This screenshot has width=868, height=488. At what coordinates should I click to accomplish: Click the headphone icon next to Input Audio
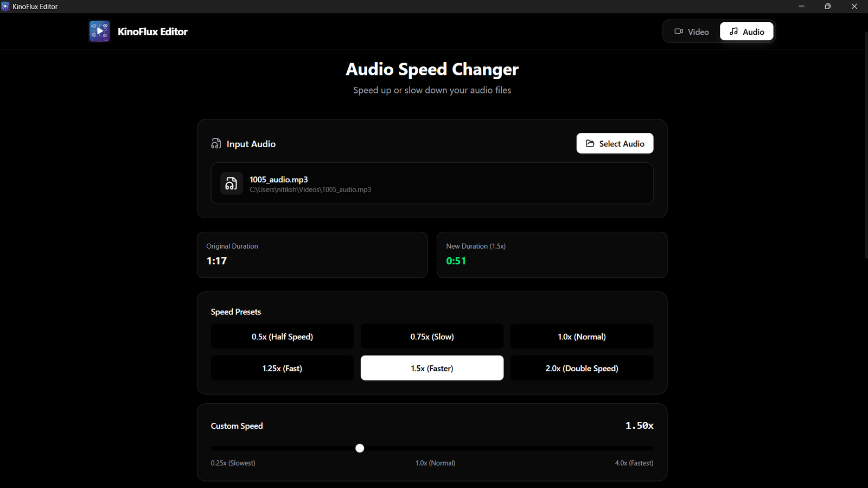coord(216,144)
